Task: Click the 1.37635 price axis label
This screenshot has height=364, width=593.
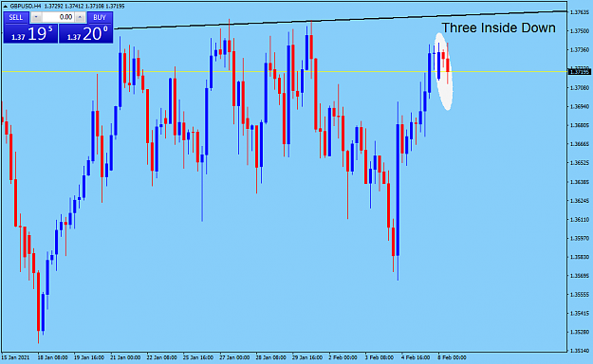Action: click(580, 12)
